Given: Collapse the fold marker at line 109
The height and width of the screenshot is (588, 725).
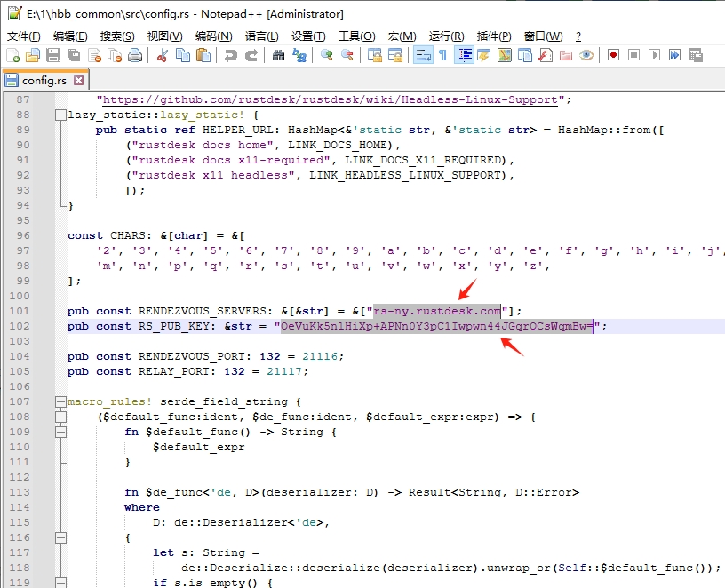Looking at the screenshot, I should point(60,432).
